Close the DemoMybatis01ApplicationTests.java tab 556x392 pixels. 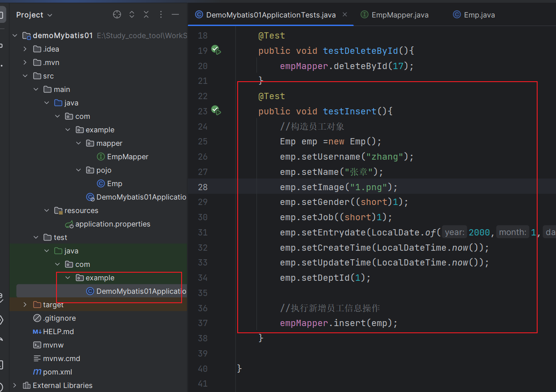(x=345, y=15)
